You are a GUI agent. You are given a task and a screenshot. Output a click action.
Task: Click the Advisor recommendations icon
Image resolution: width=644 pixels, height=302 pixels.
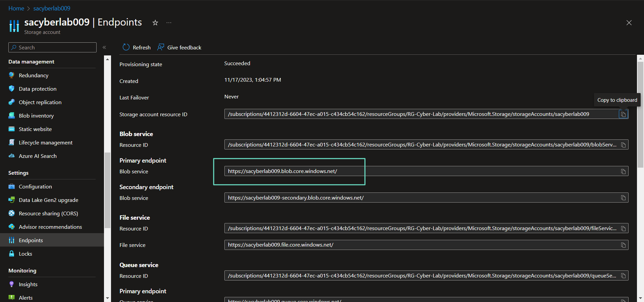[x=12, y=227]
